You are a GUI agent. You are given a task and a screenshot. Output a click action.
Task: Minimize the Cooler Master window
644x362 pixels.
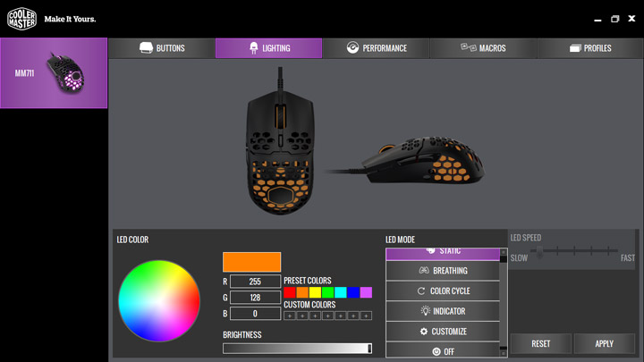pyautogui.click(x=597, y=20)
